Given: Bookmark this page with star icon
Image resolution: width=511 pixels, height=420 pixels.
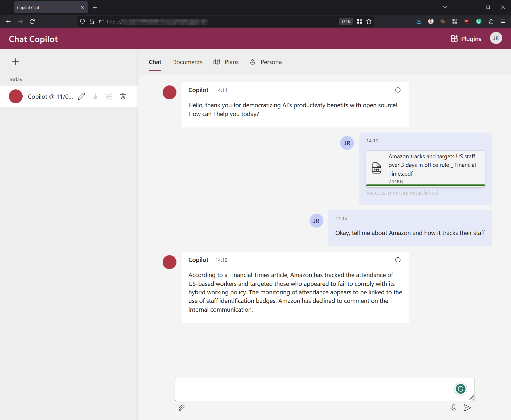Looking at the screenshot, I should click(x=369, y=22).
